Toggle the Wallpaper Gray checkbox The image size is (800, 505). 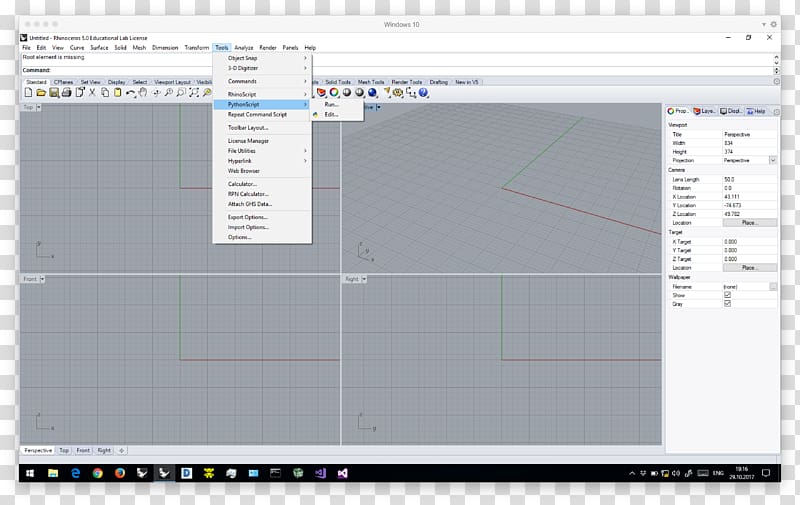[727, 304]
